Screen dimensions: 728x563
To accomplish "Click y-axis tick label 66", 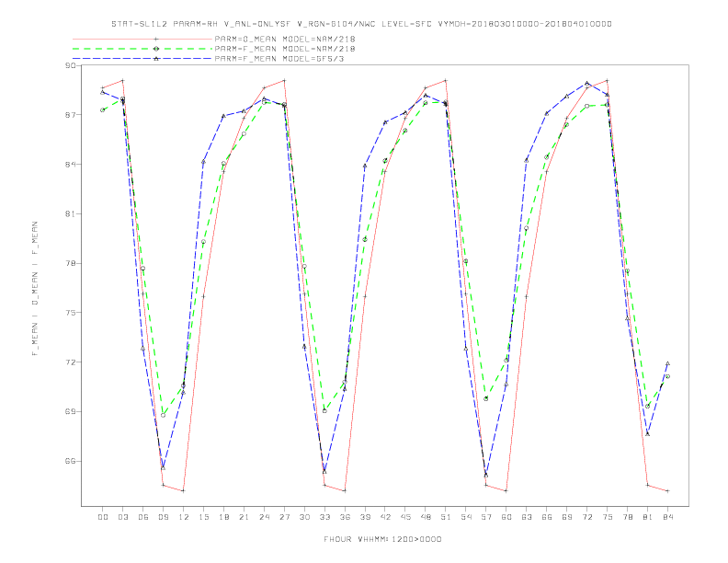I will pyautogui.click(x=70, y=461).
